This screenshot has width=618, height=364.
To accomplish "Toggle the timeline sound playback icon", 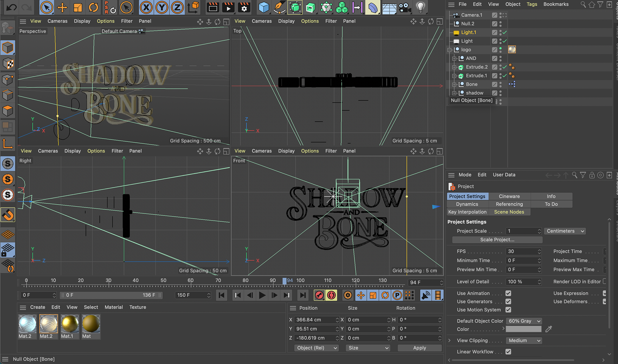I will click(x=426, y=295).
